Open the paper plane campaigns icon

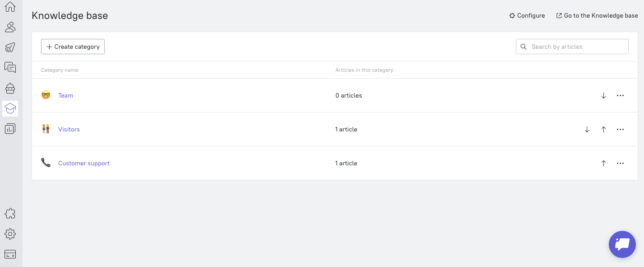tap(10, 47)
